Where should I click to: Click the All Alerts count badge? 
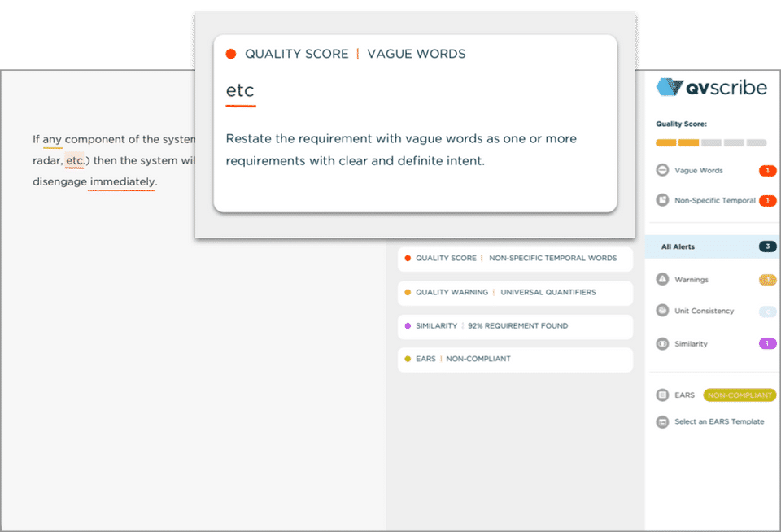pyautogui.click(x=767, y=246)
